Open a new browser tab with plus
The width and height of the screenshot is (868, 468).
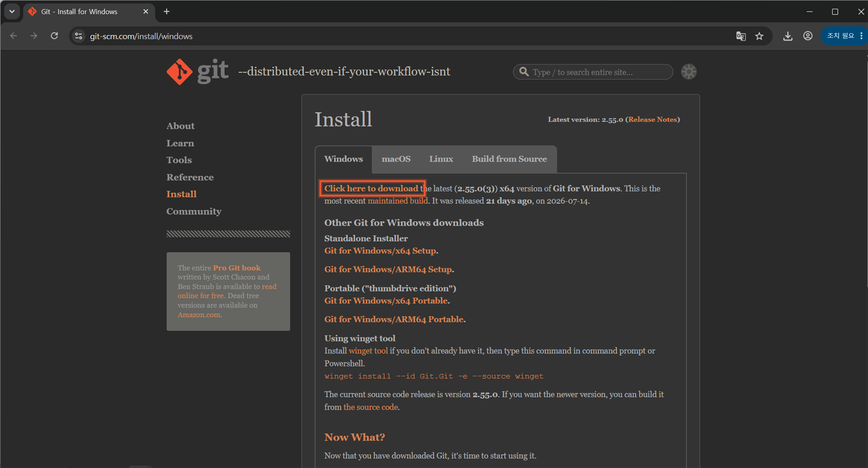[x=167, y=11]
